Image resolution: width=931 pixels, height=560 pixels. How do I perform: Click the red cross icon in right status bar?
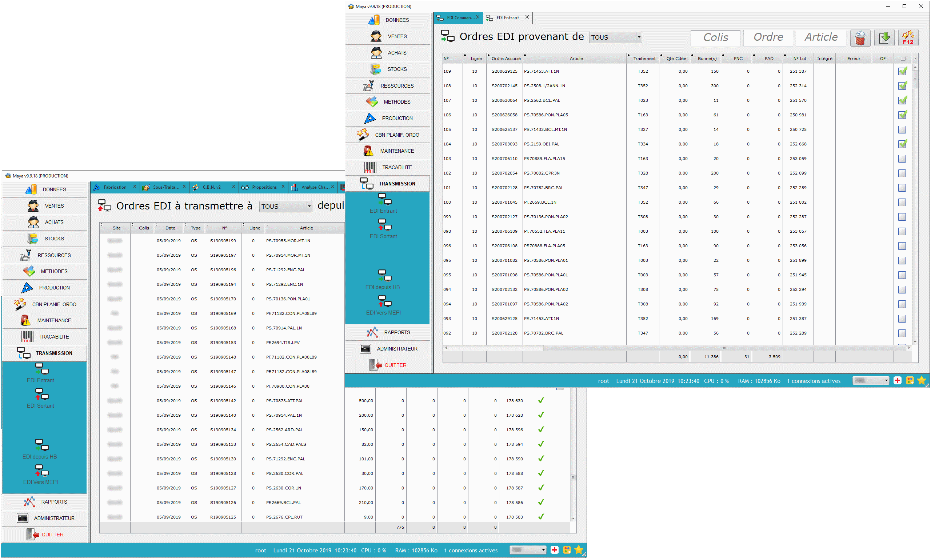898,380
